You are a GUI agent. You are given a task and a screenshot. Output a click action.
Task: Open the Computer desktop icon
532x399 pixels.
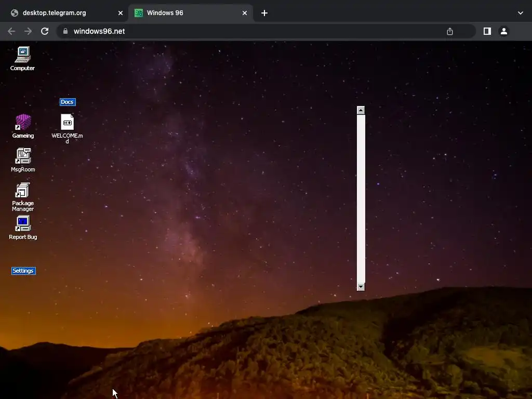(x=22, y=58)
